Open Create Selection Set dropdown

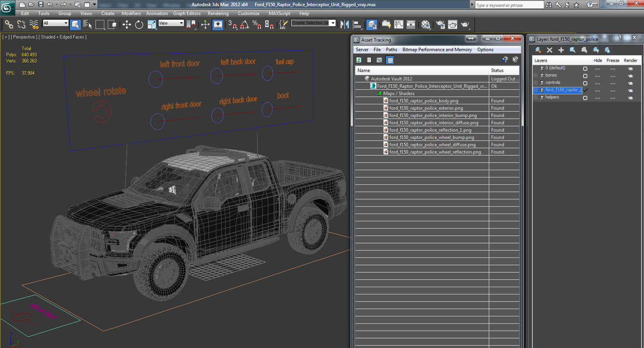[x=313, y=23]
